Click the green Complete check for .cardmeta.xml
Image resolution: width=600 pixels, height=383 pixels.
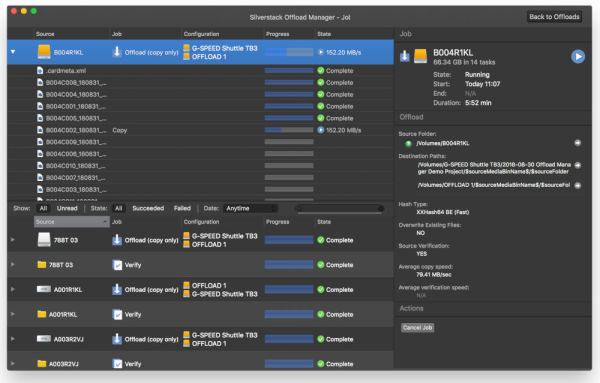click(x=321, y=70)
